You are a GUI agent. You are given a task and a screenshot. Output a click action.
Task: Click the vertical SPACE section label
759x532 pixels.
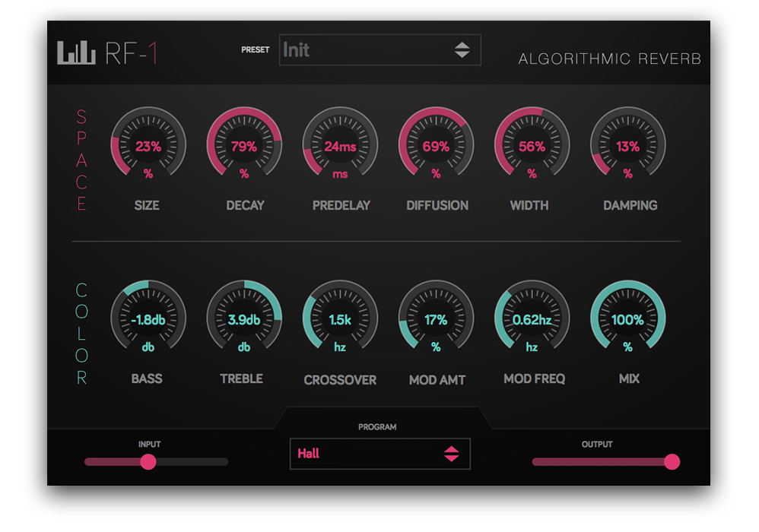point(81,160)
